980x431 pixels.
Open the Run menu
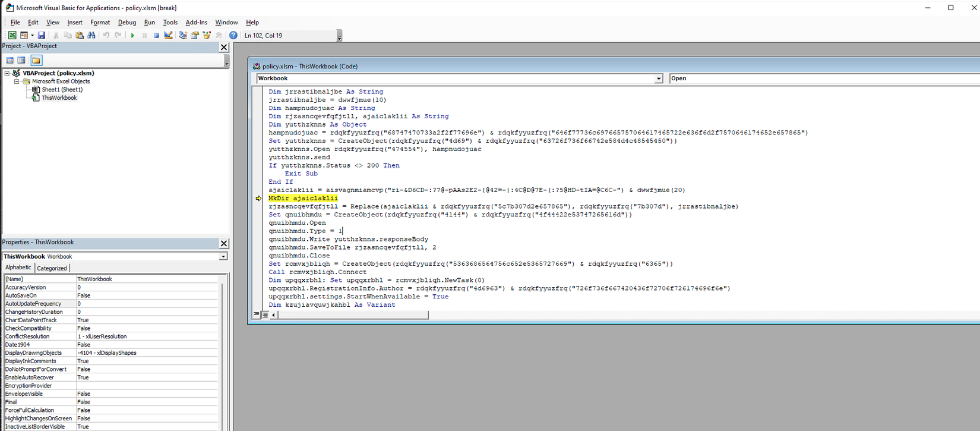click(150, 23)
